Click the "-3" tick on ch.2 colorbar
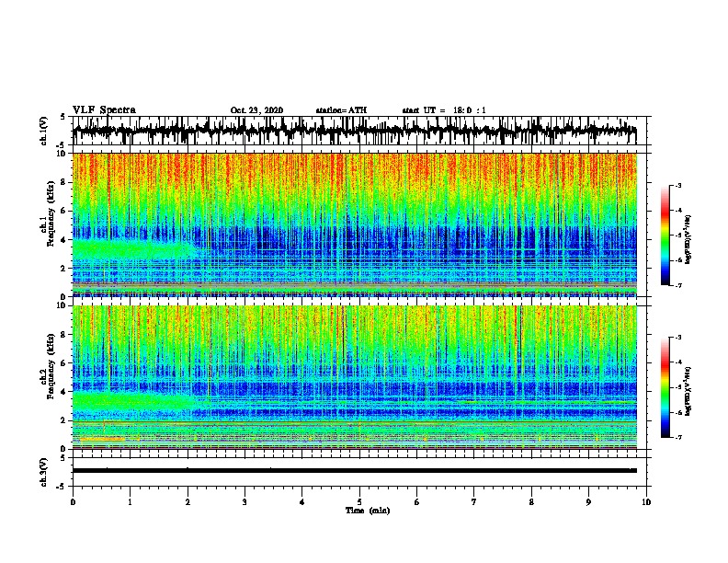Image resolution: width=728 pixels, height=563 pixels. [678, 338]
